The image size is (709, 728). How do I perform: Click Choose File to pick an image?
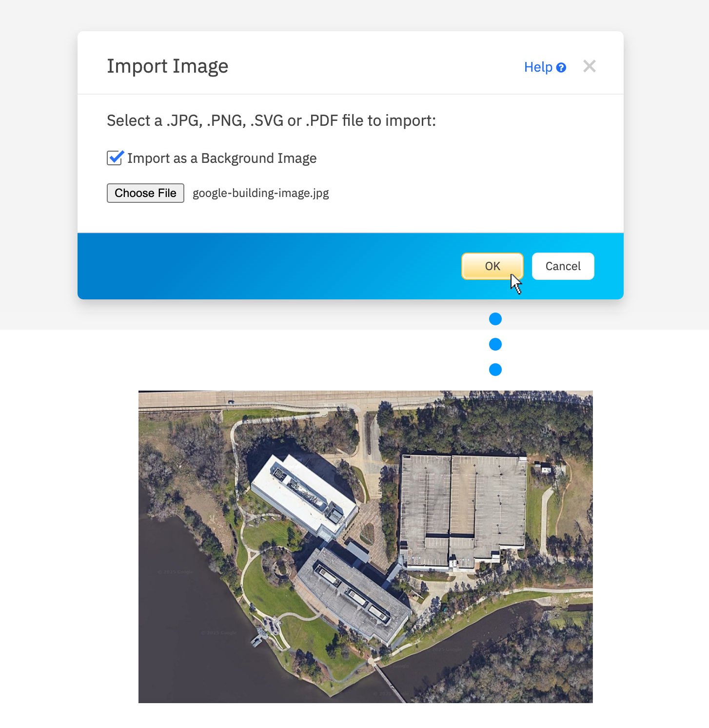point(145,193)
